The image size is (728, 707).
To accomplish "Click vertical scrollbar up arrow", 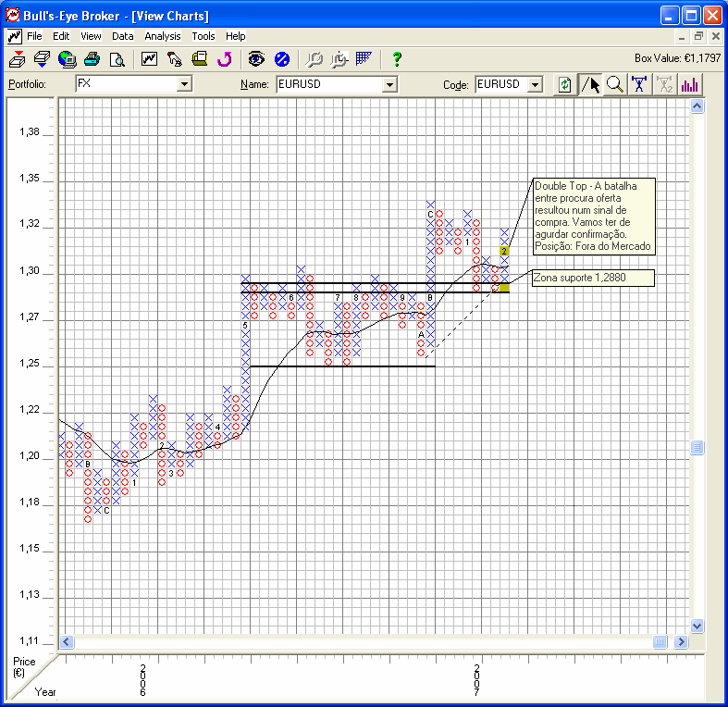I will tap(697, 106).
